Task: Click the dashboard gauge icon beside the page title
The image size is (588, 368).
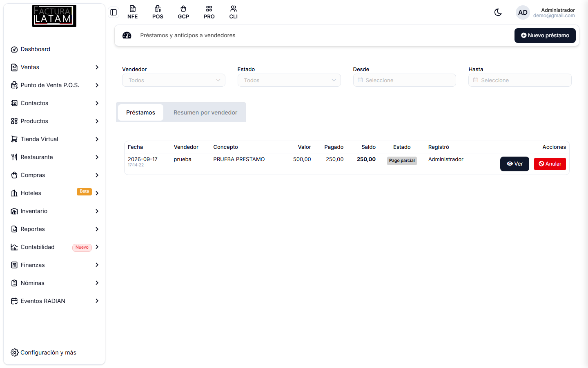Action: coord(127,35)
